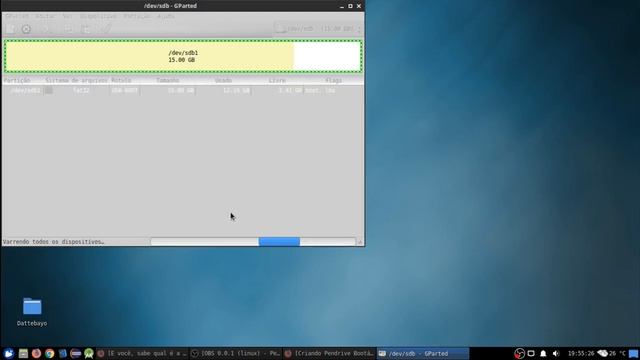Image resolution: width=640 pixels, height=360 pixels.
Task: Click the Flags column header
Action: pyautogui.click(x=333, y=80)
